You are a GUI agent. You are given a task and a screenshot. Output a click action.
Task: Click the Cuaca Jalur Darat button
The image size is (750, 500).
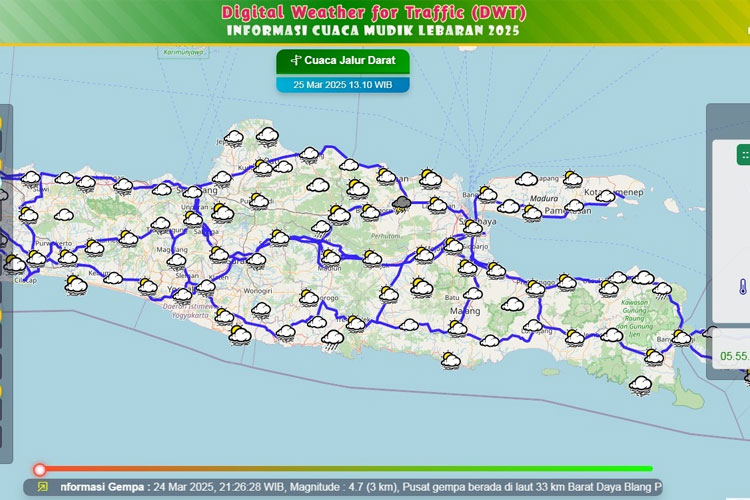(x=343, y=61)
